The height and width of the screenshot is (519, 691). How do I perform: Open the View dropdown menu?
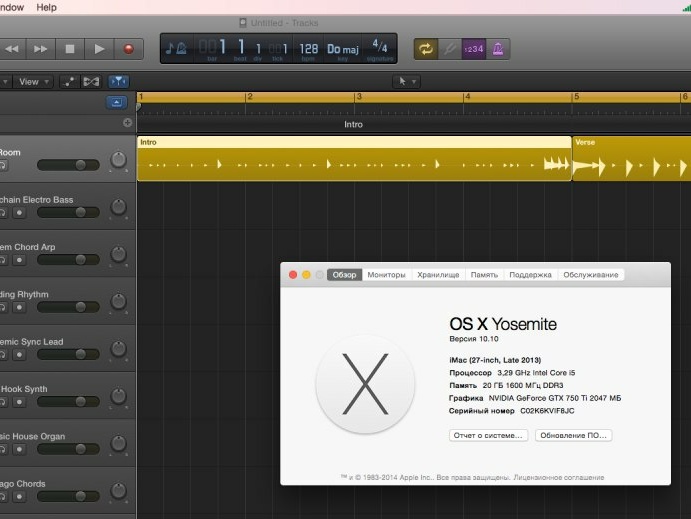pyautogui.click(x=33, y=82)
